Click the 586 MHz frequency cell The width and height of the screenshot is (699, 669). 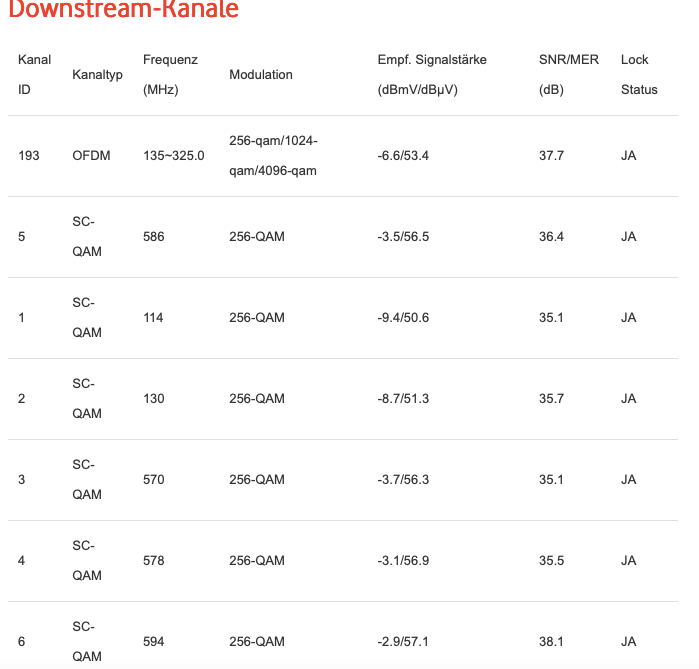click(x=153, y=237)
